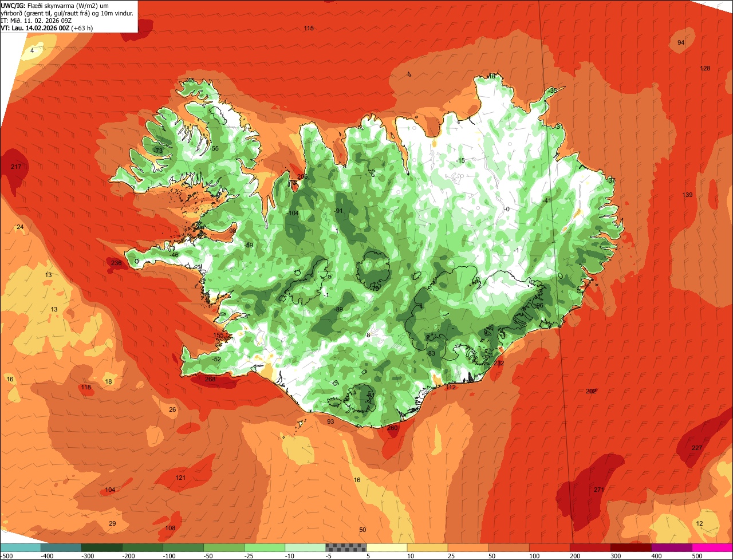Select the dark green -200 to -100 legend swatch
Image resolution: width=733 pixels, height=560 pixels.
pyautogui.click(x=142, y=547)
